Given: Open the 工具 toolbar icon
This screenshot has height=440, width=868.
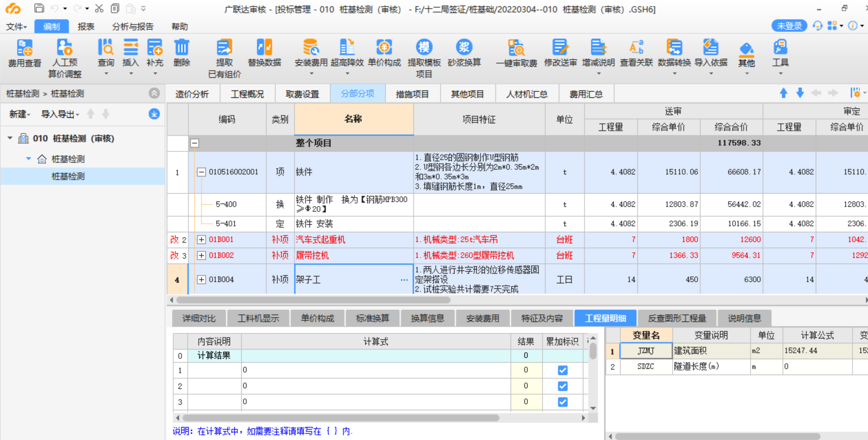Looking at the screenshot, I should point(780,48).
